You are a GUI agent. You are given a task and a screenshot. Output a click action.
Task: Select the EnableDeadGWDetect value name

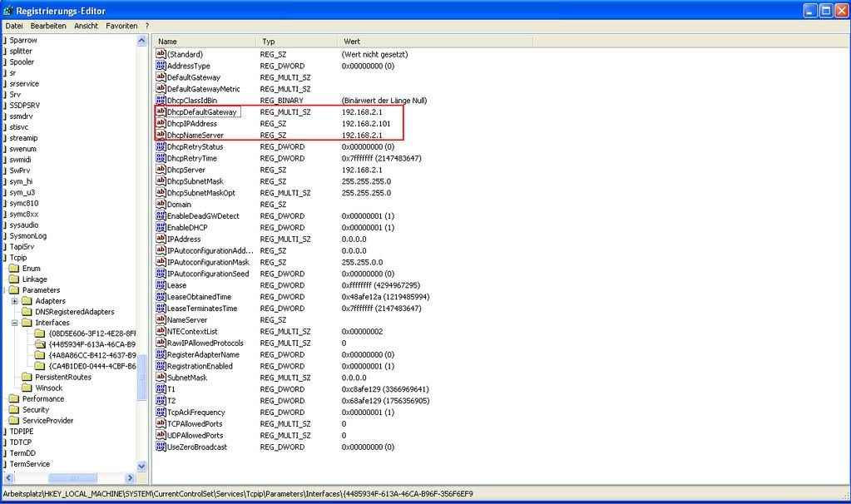pyautogui.click(x=203, y=216)
